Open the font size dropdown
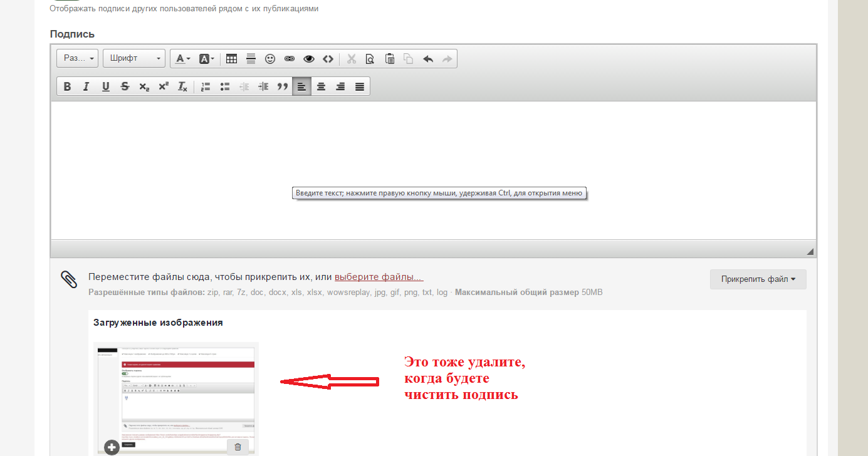The image size is (868, 456). 78,58
